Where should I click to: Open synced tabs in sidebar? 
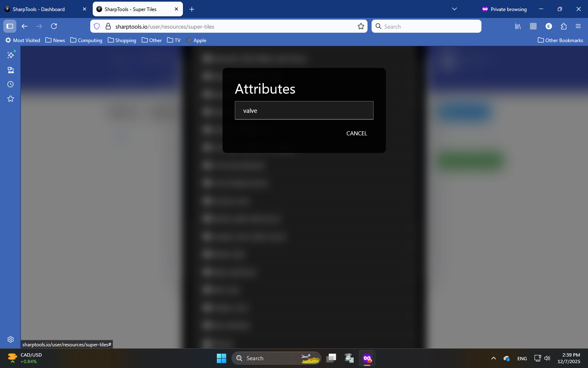[x=11, y=70]
